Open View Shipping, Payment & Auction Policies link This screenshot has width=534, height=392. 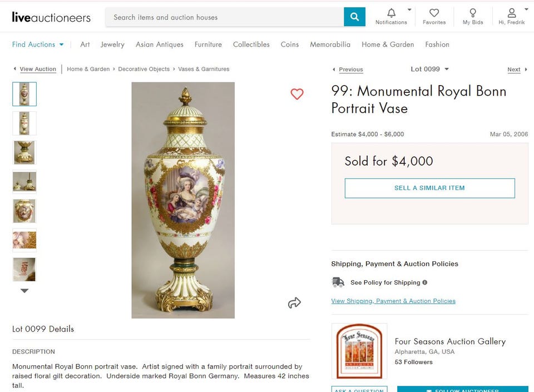(x=393, y=301)
